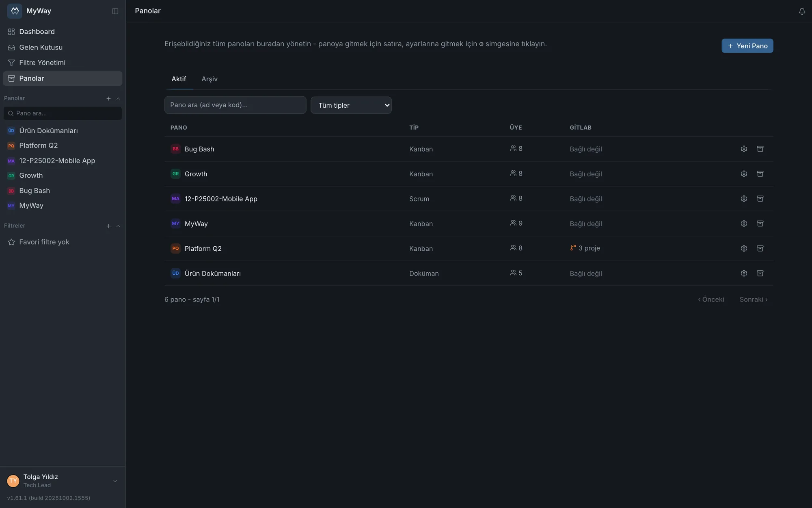Go to the Sonraki page link

tap(754, 300)
